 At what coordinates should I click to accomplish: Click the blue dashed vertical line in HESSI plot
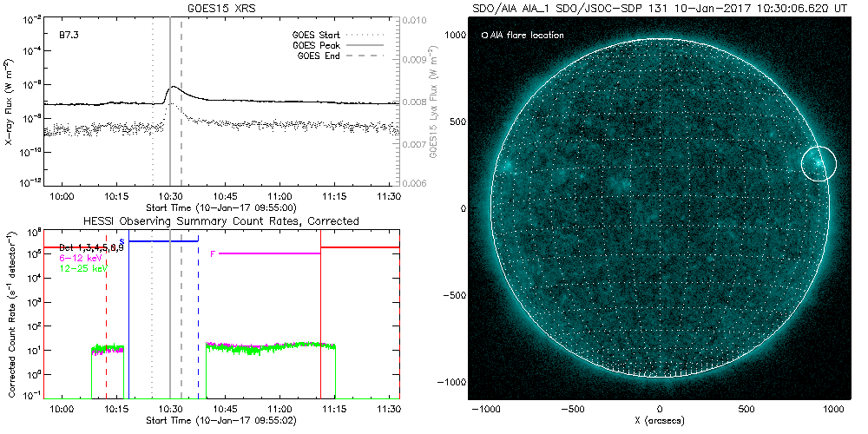pos(198,312)
